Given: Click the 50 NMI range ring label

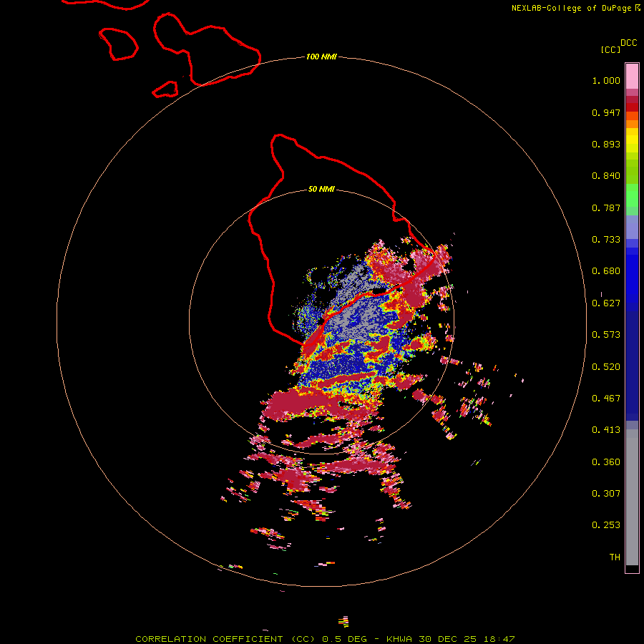Looking at the screenshot, I should (x=321, y=190).
